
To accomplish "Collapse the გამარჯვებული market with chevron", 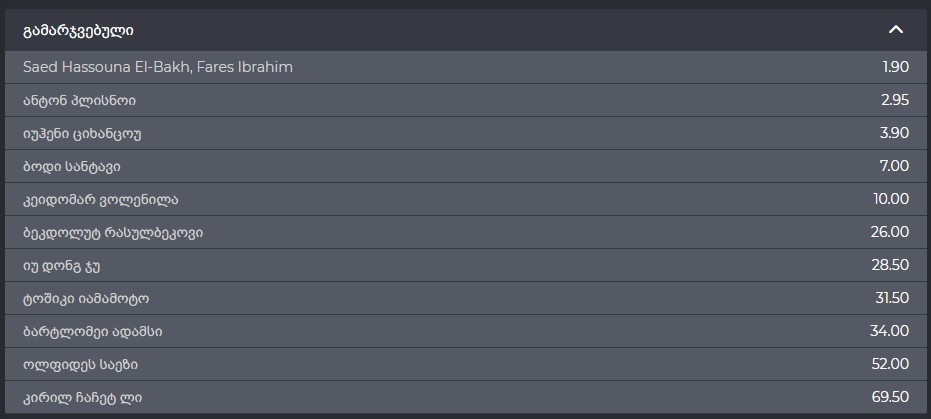I will (x=895, y=30).
